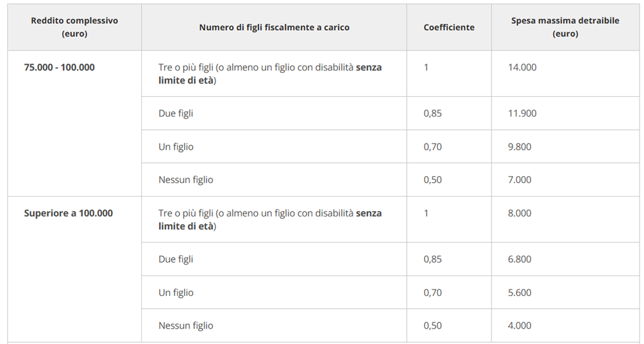This screenshot has height=344, width=644.
Task: Click the 9.800 maximum expense value
Action: 520,147
